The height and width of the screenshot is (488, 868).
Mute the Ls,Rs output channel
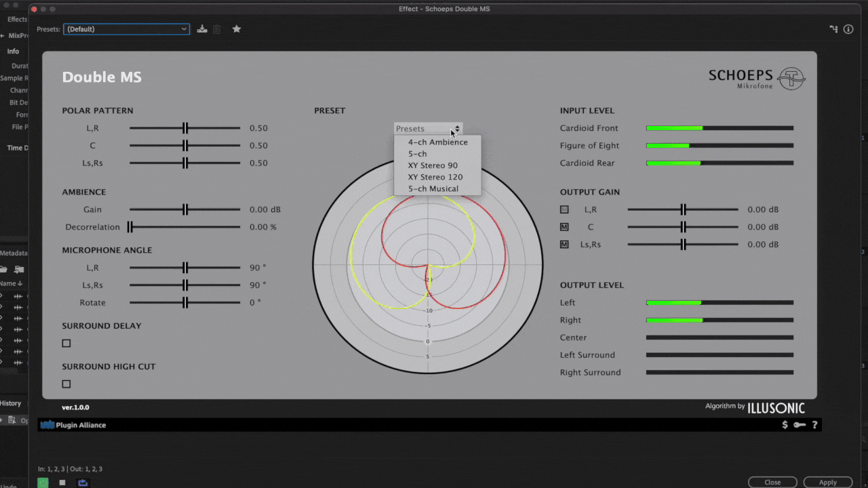(x=564, y=245)
